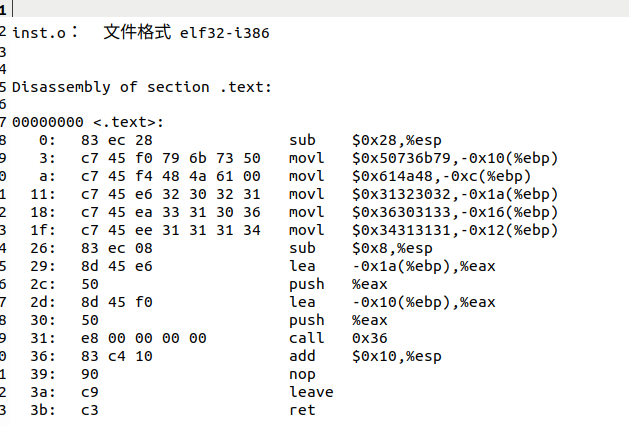Click the 'push' mnemonic at address 2c
Image resolution: width=629 pixels, height=426 pixels.
coord(306,284)
